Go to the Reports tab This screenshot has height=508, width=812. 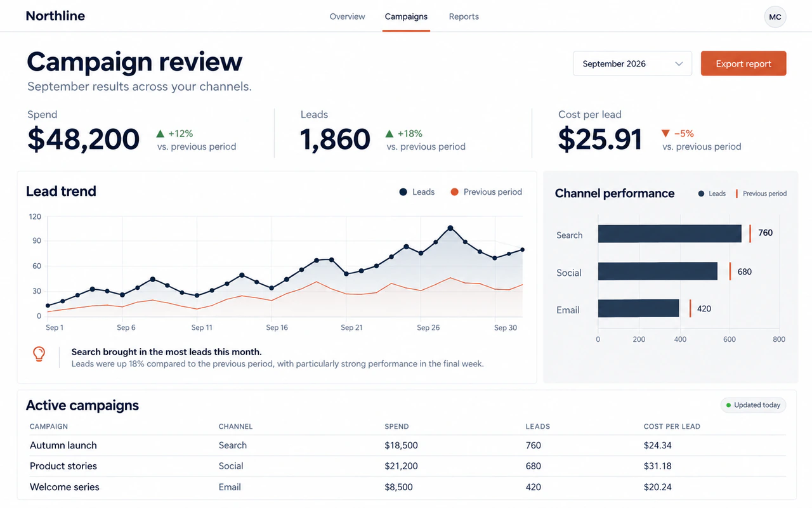tap(464, 16)
